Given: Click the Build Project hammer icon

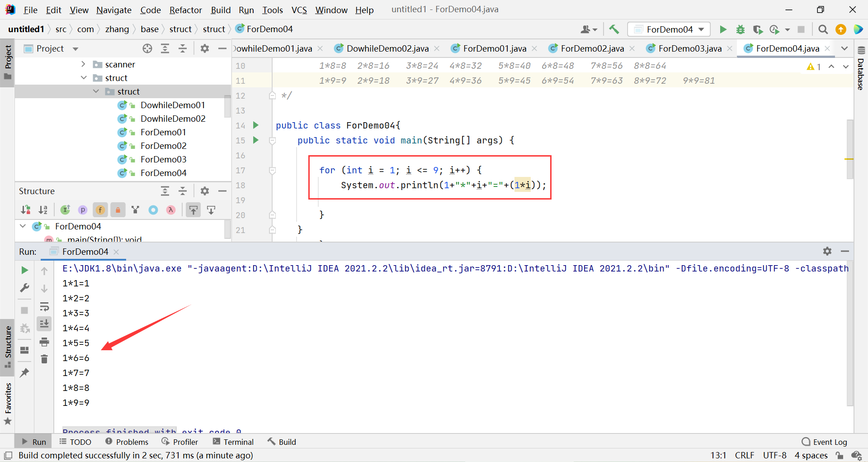Looking at the screenshot, I should [614, 29].
